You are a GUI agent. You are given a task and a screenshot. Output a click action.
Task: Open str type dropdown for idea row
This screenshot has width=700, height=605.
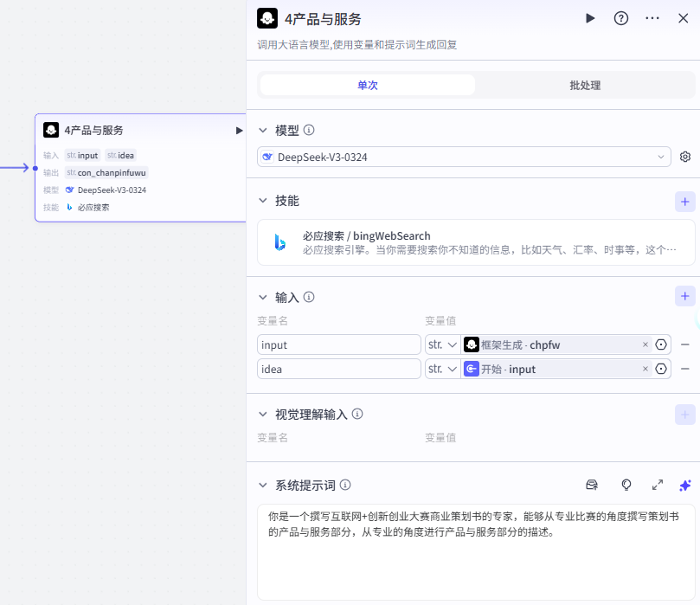click(442, 369)
